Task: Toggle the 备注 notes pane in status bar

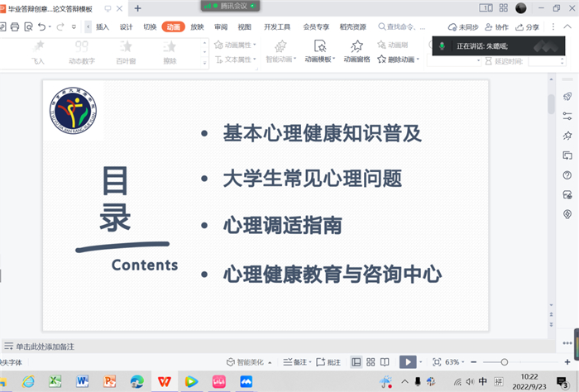Action: 297,362
